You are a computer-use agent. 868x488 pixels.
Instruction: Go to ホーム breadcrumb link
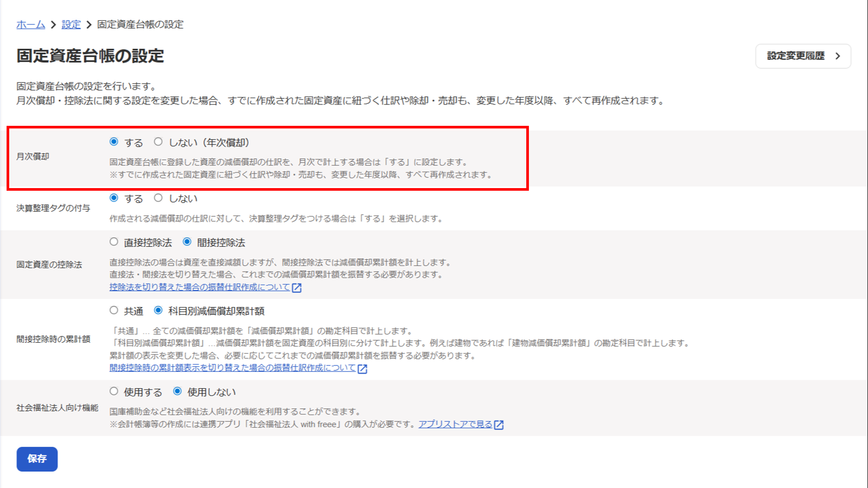pos(31,25)
